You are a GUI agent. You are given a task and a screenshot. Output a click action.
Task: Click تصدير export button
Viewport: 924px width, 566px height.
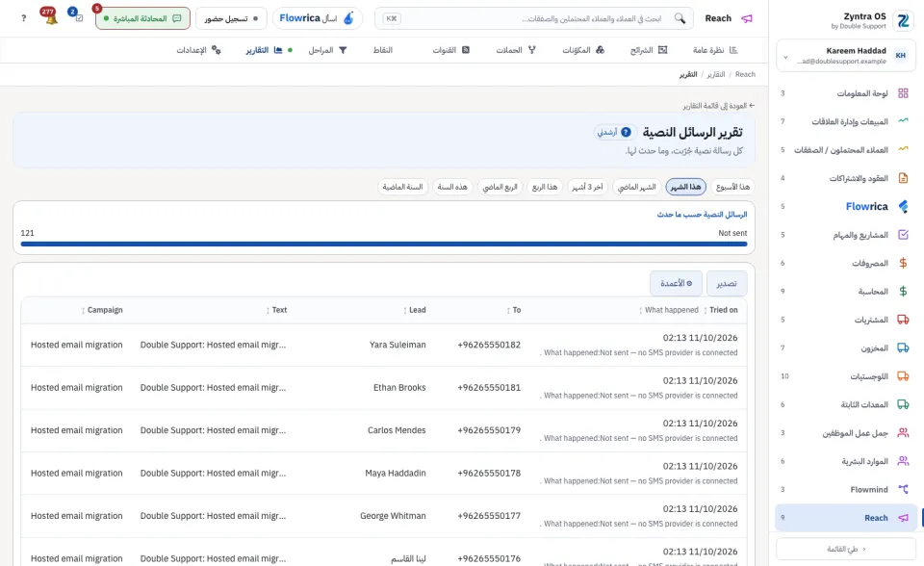coord(727,284)
